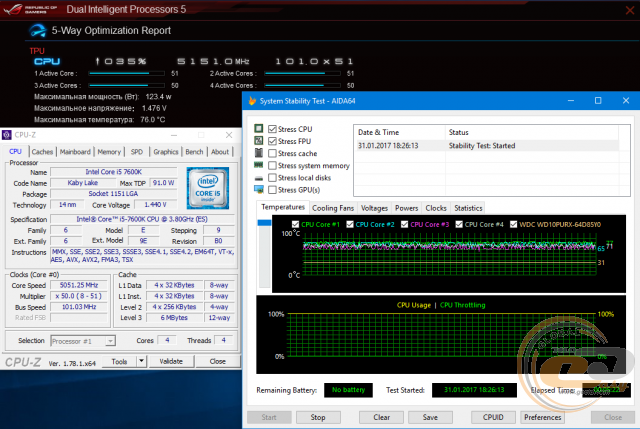Click the Stress CPU chip icon
Image resolution: width=640 pixels, height=429 pixels.
[x=259, y=129]
